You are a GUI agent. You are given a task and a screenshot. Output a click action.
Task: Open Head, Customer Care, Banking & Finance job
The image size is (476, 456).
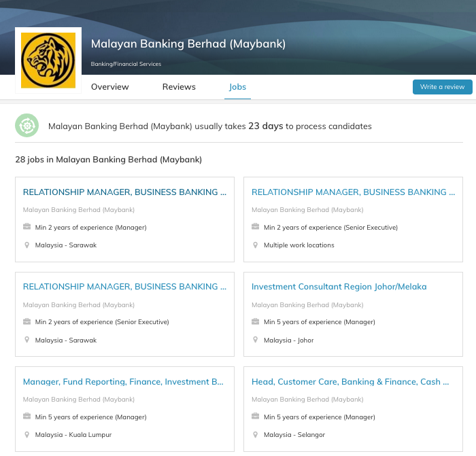[x=350, y=382]
